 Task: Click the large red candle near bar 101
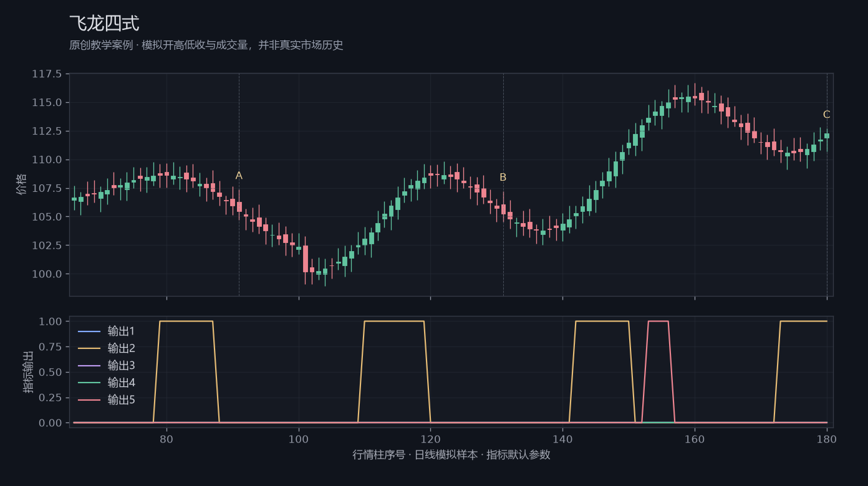[x=306, y=259]
